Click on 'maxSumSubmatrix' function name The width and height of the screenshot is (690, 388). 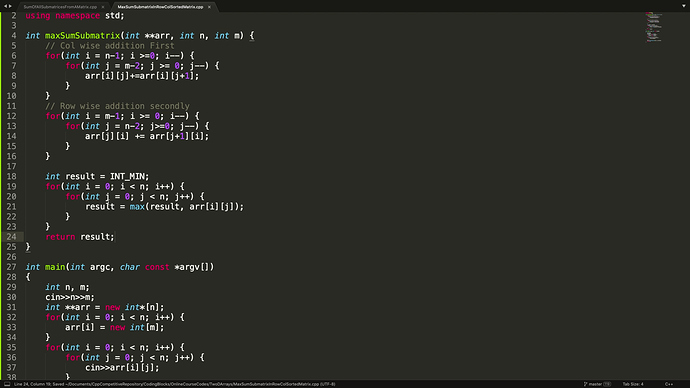click(82, 36)
